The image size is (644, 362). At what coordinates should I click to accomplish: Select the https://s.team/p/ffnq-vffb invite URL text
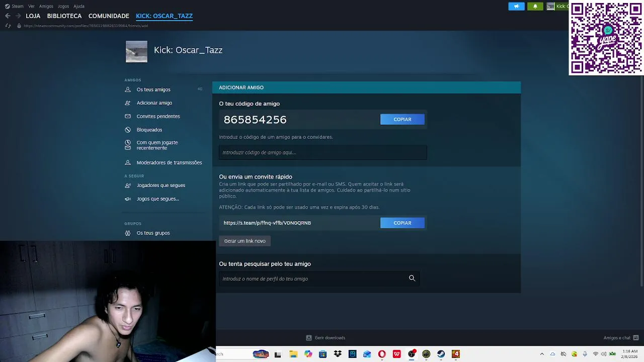pos(267,223)
